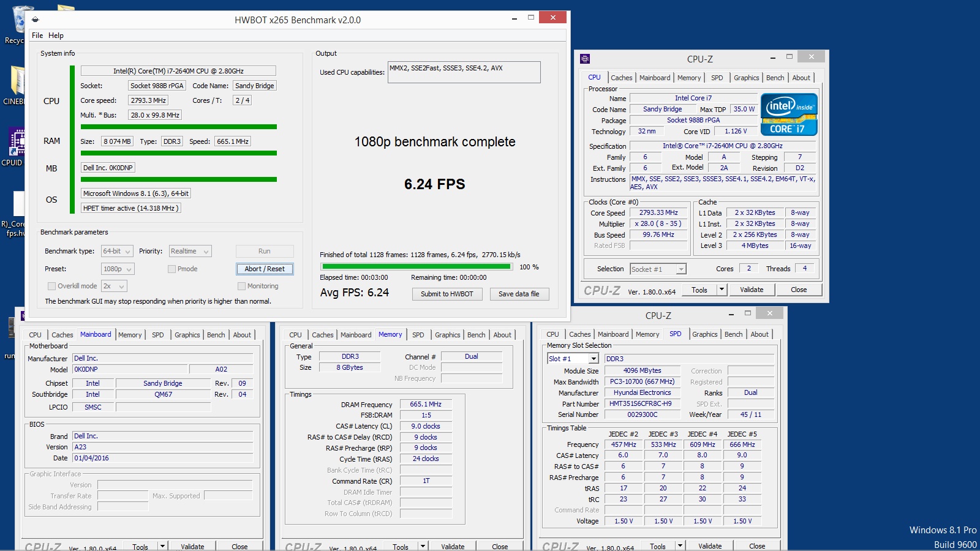Click the Max TDP 35.0 W value
Viewport: 980px width, 551px height.
coord(744,109)
